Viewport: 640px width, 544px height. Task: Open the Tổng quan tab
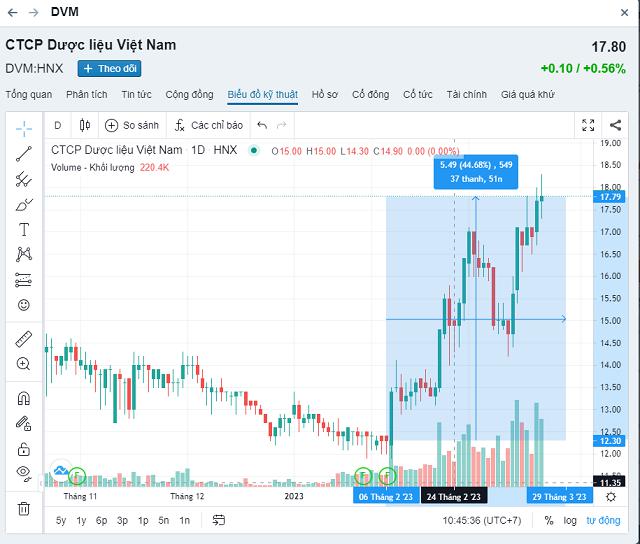[28, 94]
